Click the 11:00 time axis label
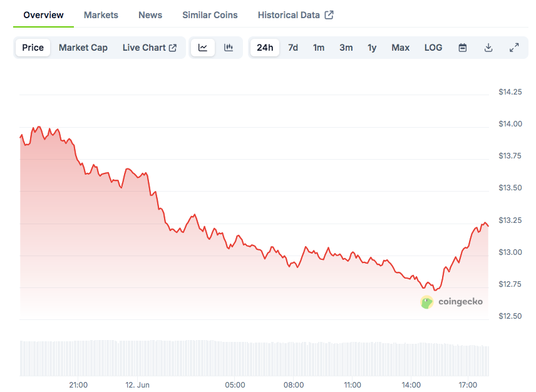This screenshot has height=392, width=536. click(x=352, y=385)
